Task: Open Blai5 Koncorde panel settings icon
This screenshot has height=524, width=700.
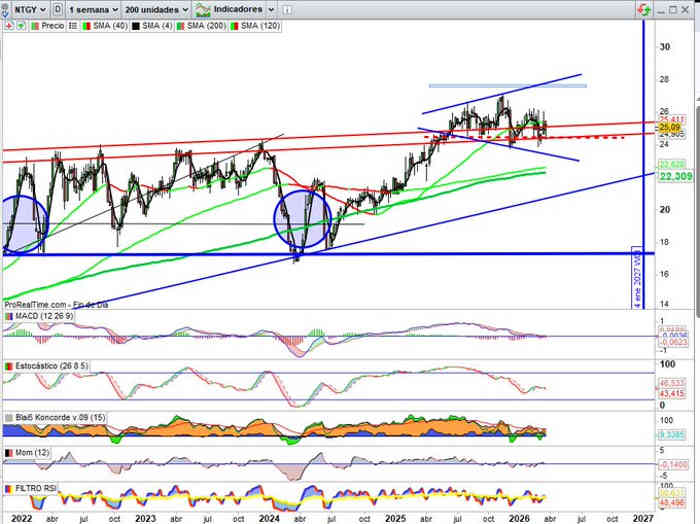Action: (7, 417)
